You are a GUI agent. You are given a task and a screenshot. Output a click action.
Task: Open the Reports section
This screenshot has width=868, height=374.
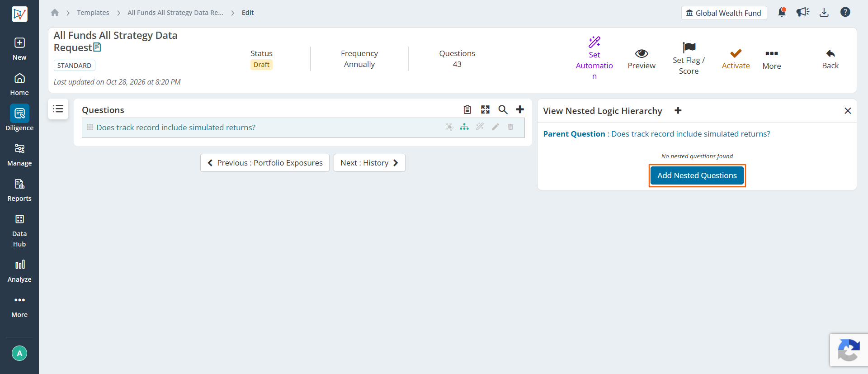coord(19,190)
